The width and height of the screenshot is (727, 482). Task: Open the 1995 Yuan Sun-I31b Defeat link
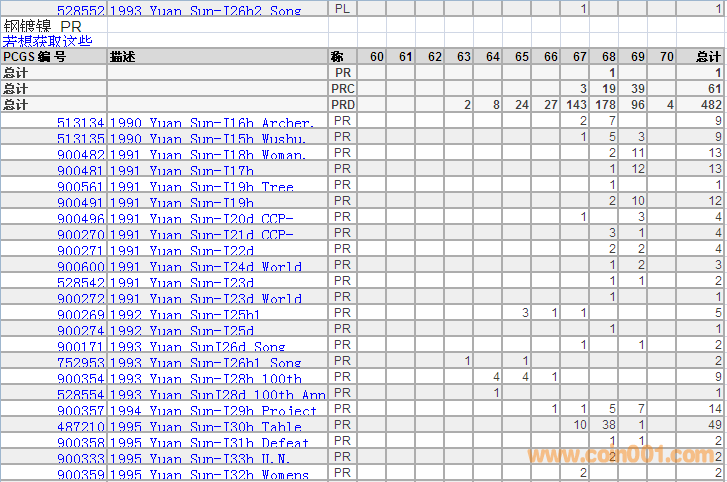pos(208,443)
